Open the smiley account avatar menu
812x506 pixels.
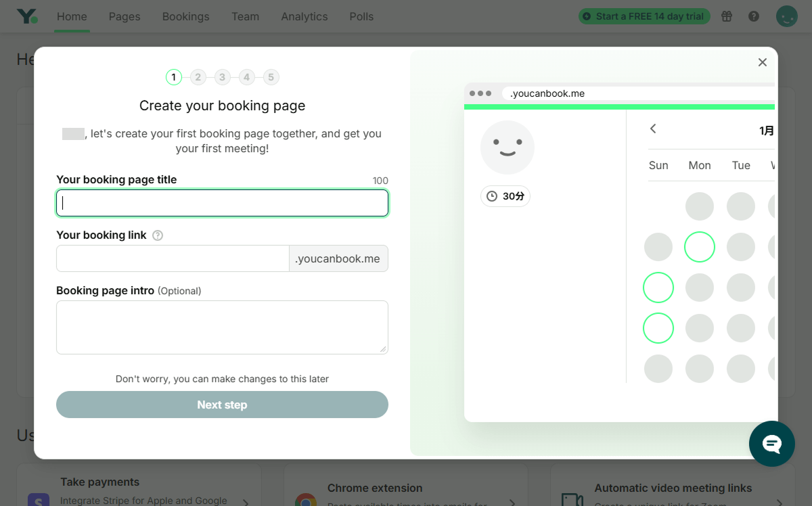pyautogui.click(x=786, y=16)
